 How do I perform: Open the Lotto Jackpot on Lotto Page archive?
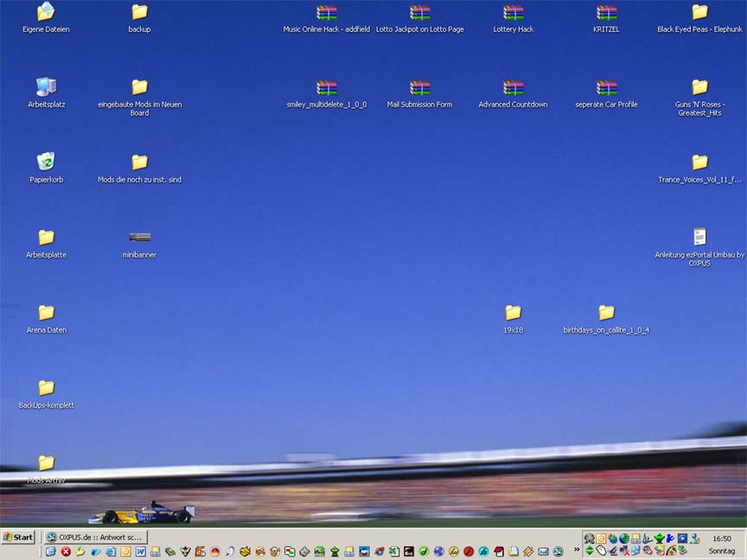[419, 13]
